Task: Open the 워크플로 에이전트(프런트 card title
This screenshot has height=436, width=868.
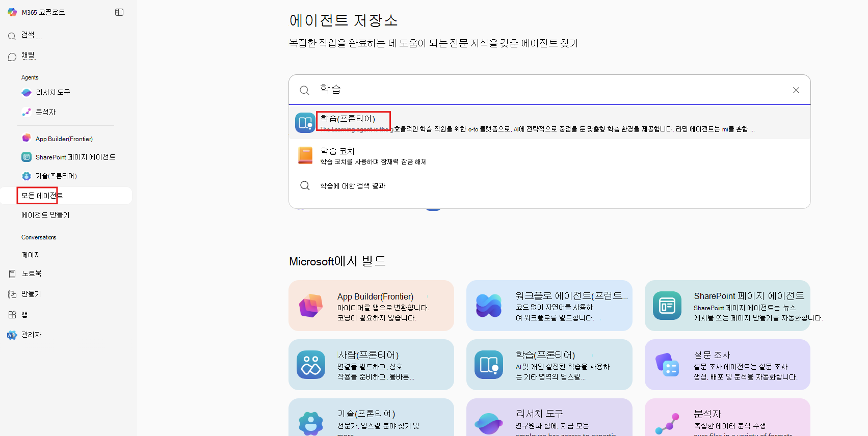Action: [x=571, y=296]
